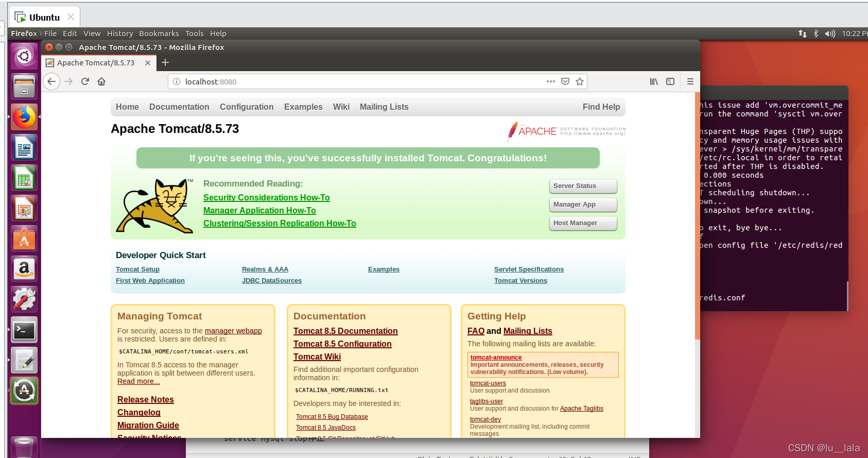Image resolution: width=868 pixels, height=458 pixels.
Task: Click the page vertical scrollbar
Action: [697, 216]
